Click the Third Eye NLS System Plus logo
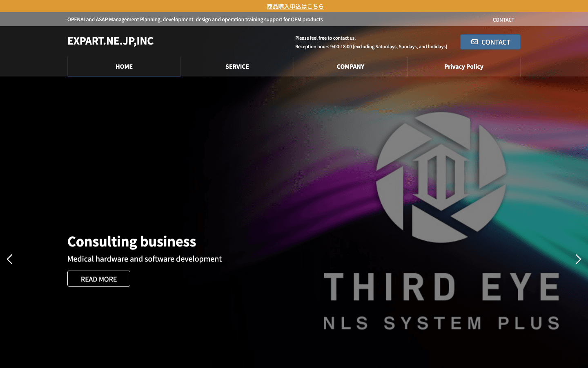Screen dimensions: 588x368 (x=441, y=221)
